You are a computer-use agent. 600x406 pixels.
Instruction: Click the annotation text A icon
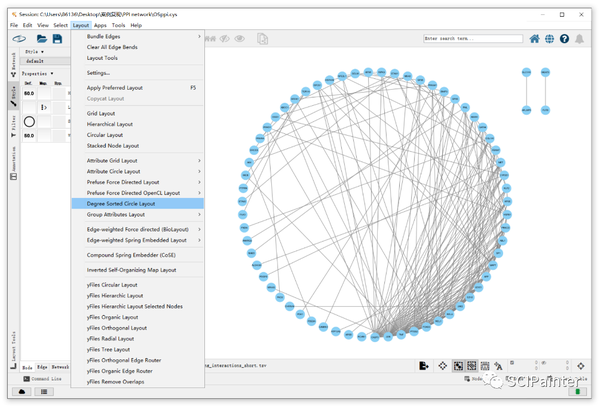click(x=498, y=366)
